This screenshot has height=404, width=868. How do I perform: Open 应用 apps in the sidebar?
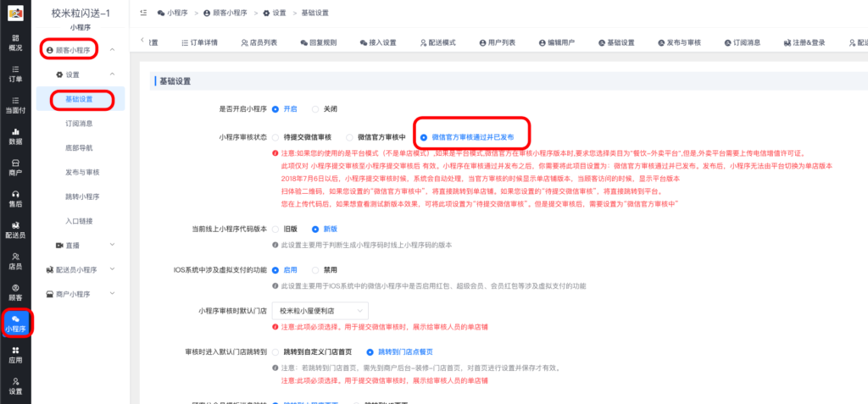[x=15, y=354]
